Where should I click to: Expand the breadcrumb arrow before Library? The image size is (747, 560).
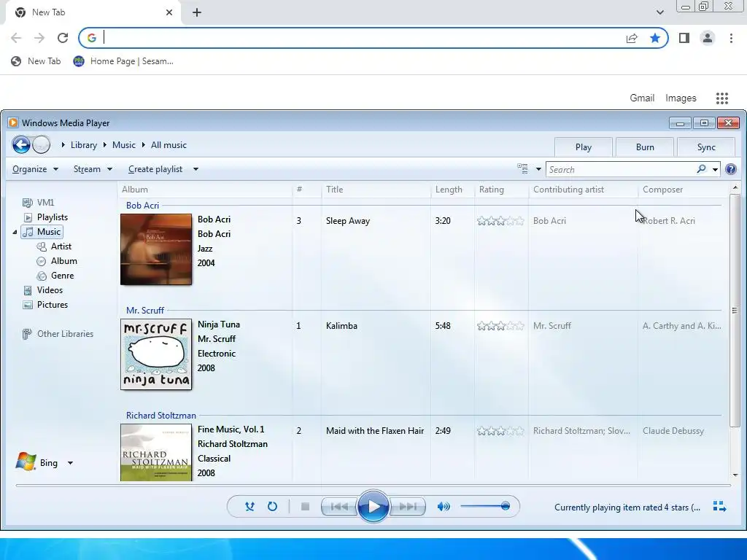point(63,145)
